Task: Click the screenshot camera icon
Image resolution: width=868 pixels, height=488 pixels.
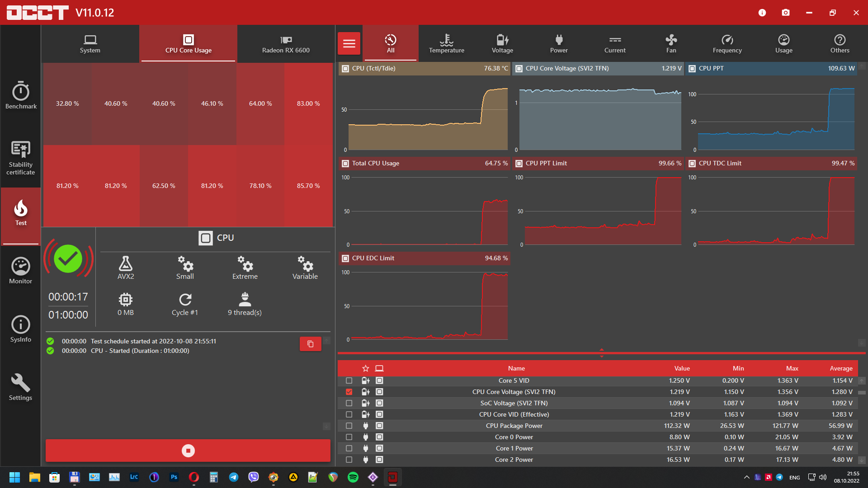Action: pos(786,13)
